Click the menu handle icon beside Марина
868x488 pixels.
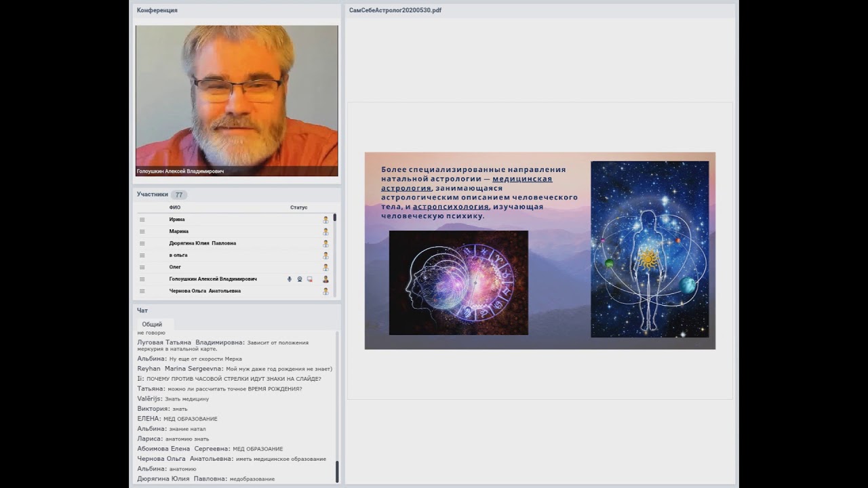tap(142, 232)
